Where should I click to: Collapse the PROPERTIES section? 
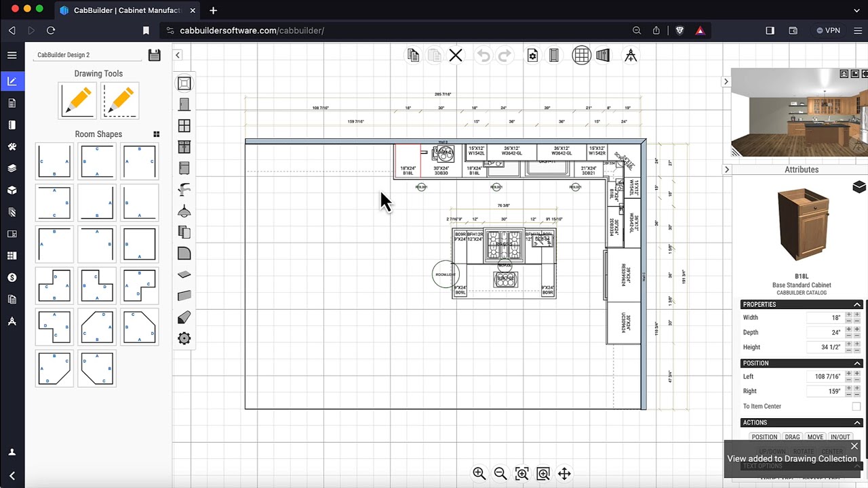(x=857, y=304)
